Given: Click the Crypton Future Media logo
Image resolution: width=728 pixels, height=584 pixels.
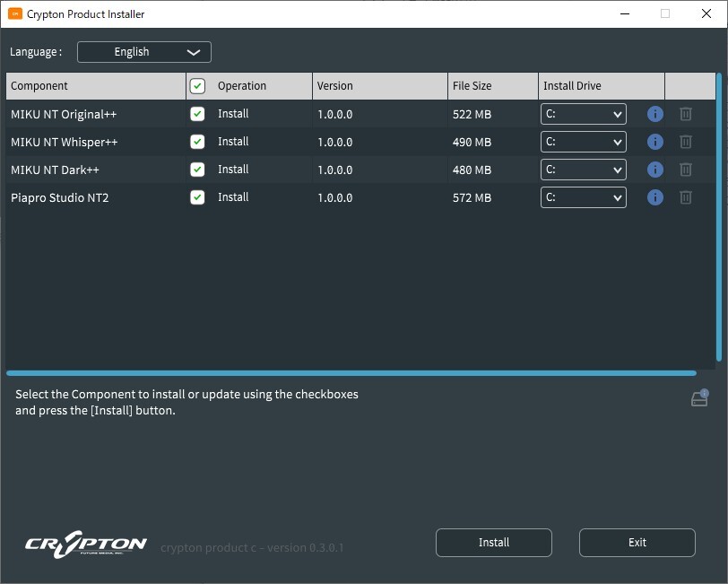Looking at the screenshot, I should [86, 544].
